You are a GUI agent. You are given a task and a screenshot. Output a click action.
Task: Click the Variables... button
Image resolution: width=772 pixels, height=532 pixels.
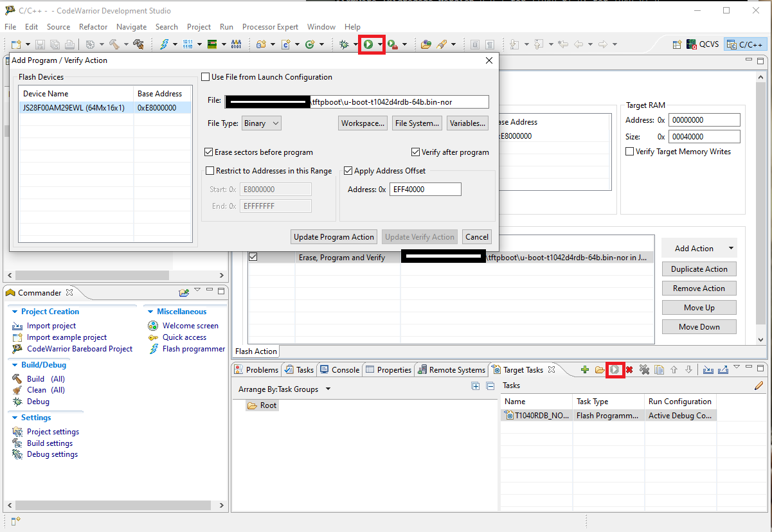click(468, 123)
